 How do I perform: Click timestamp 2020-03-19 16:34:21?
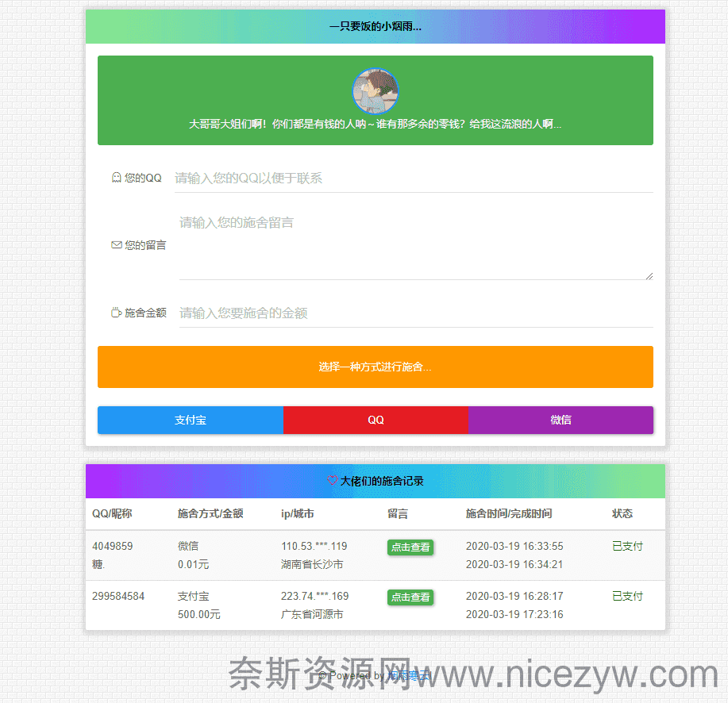(x=514, y=564)
